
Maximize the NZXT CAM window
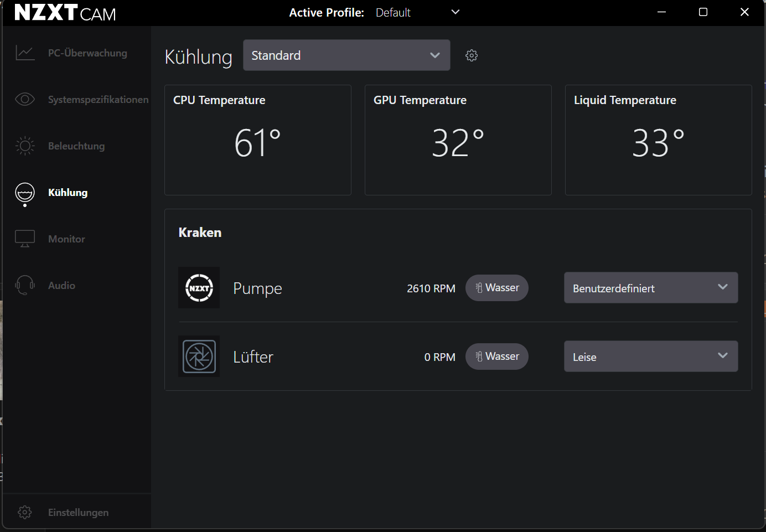click(x=703, y=12)
